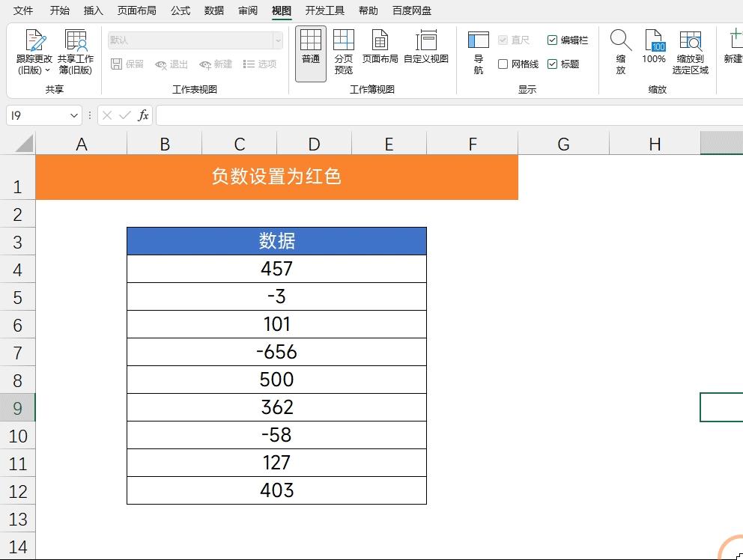This screenshot has width=743, height=560.
Task: Click 缩放到选定区域 (Zoom to Selection)
Action: (x=690, y=51)
